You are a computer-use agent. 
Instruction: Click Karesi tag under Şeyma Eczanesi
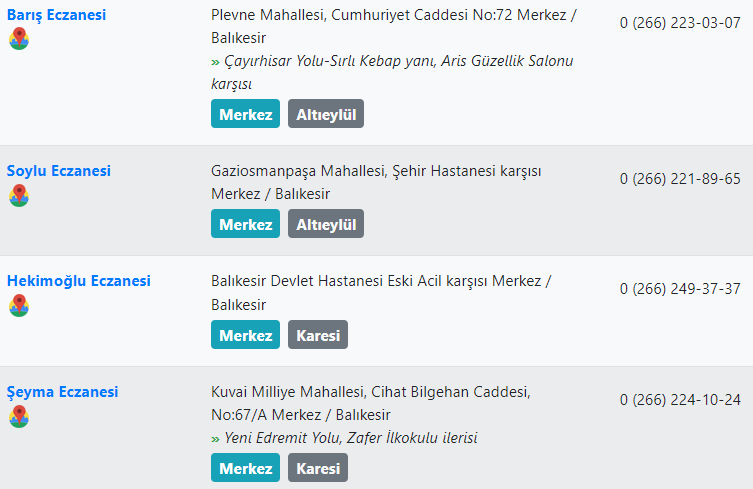pyautogui.click(x=318, y=468)
